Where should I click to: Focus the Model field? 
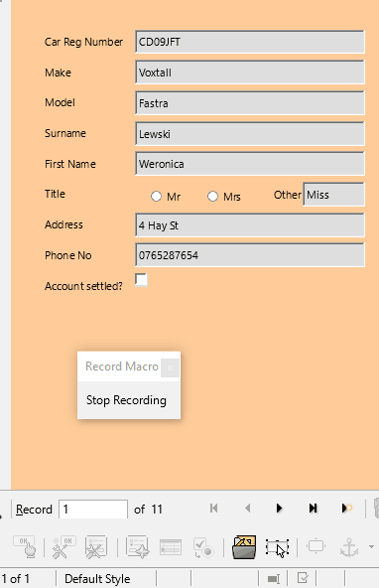click(250, 102)
